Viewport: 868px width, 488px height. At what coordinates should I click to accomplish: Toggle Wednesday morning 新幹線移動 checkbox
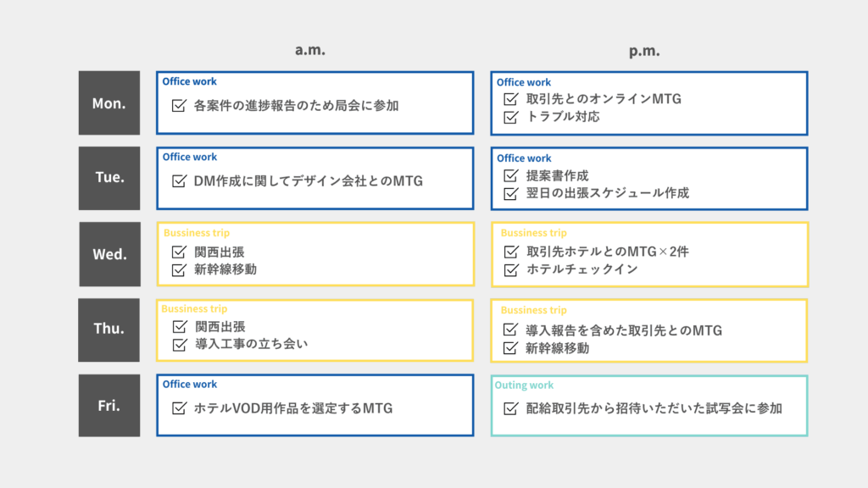179,269
